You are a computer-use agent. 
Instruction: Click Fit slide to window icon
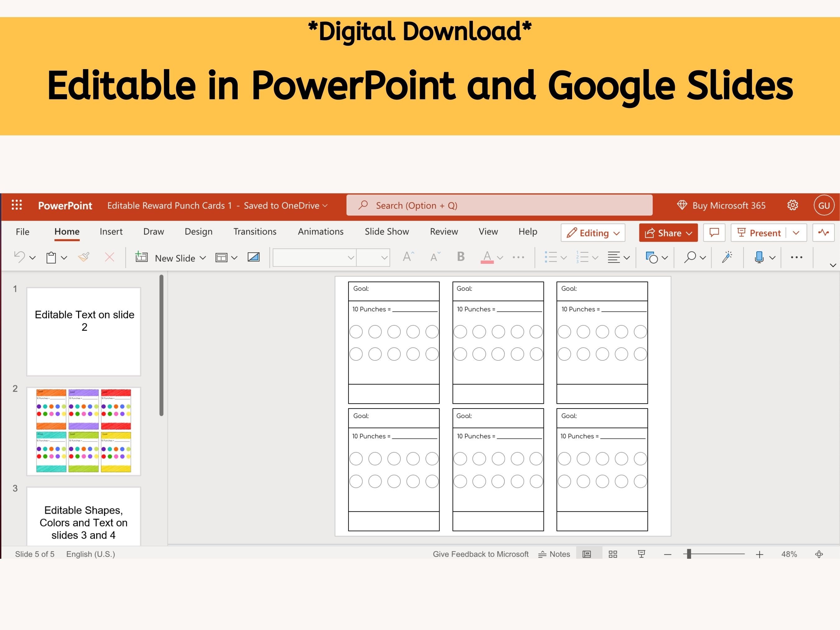click(x=819, y=554)
